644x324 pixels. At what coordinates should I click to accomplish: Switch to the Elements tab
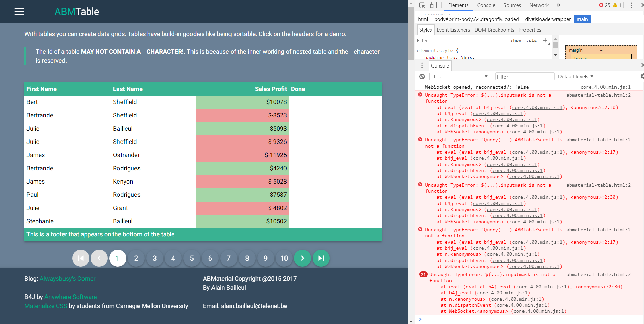coord(458,5)
